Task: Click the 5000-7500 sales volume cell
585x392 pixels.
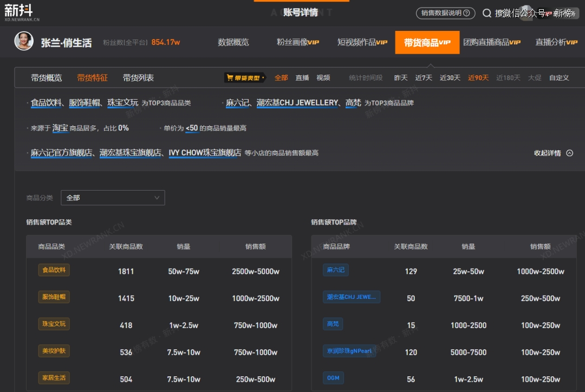Action: point(468,352)
